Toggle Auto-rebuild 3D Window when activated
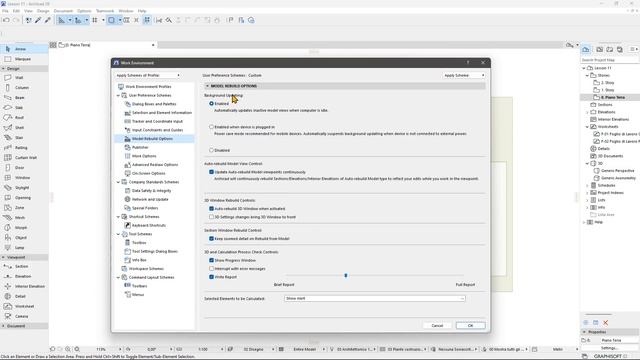Image resolution: width=640 pixels, height=360 pixels. tap(211, 209)
